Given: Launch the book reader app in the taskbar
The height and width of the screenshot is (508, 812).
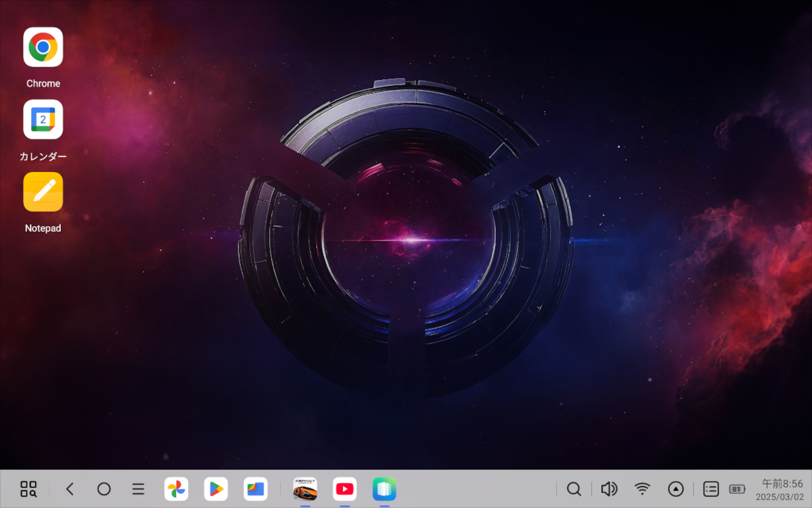Looking at the screenshot, I should coord(384,488).
